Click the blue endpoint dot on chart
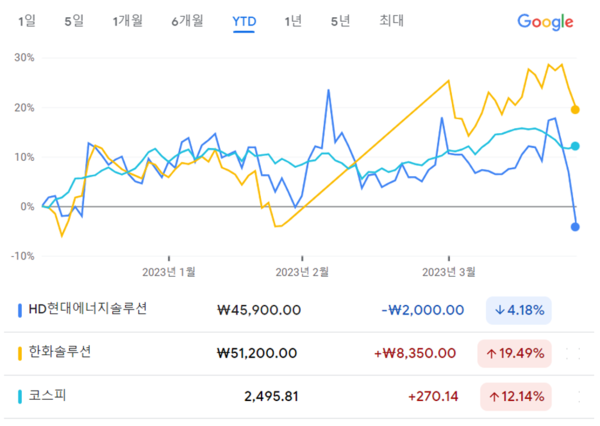Screen dimensions: 600x426 click(x=575, y=227)
